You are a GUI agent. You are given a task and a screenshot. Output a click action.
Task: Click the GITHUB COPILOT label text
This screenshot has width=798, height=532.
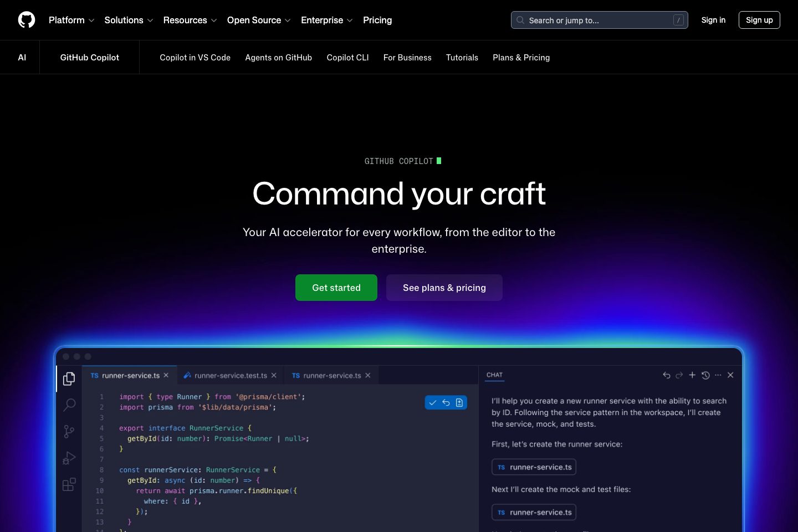[x=399, y=161]
